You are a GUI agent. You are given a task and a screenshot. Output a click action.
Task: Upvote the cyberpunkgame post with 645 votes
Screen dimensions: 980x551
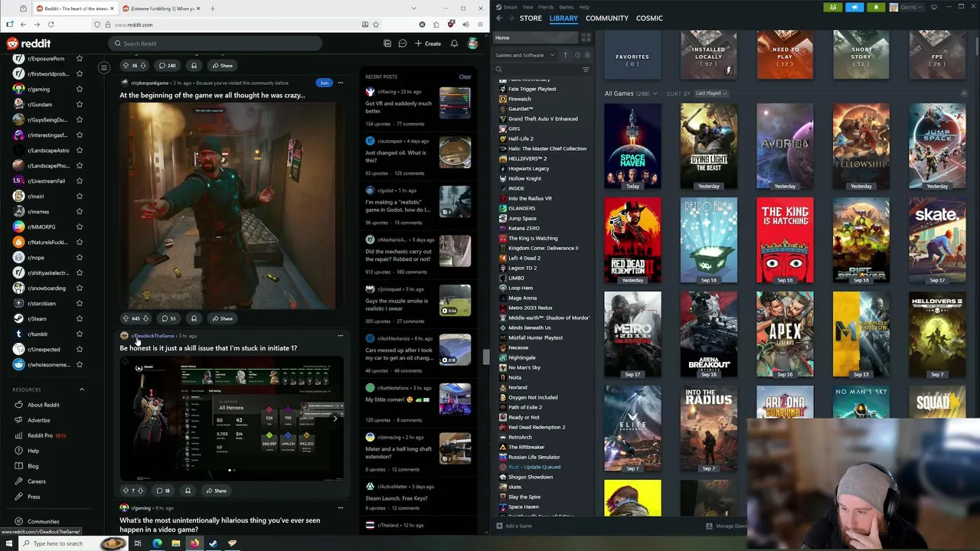click(x=126, y=318)
